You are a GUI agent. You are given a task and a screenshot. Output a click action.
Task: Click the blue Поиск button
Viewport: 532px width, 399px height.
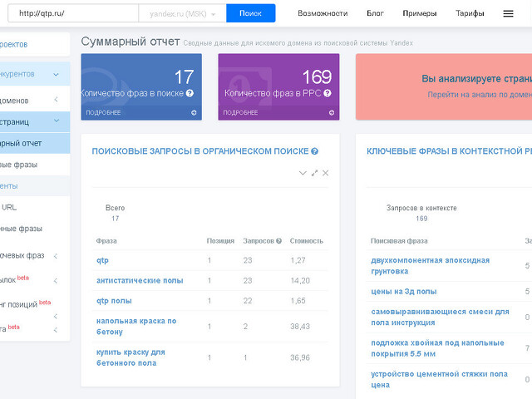click(251, 13)
